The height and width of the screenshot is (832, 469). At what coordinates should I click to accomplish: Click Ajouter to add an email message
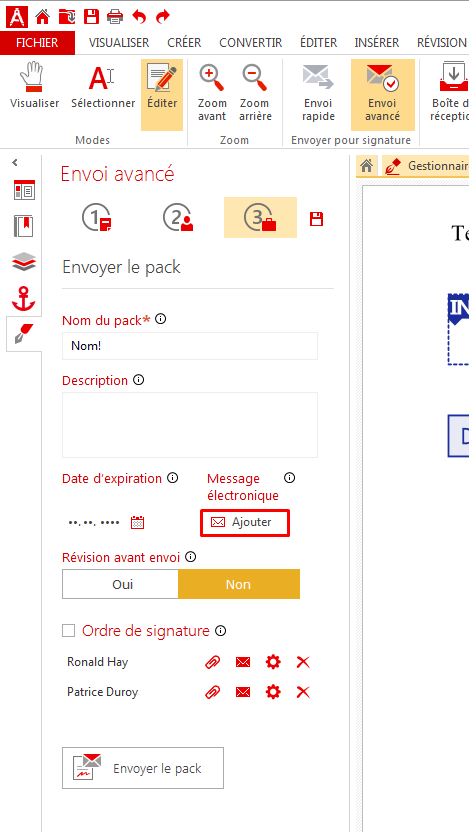point(245,523)
